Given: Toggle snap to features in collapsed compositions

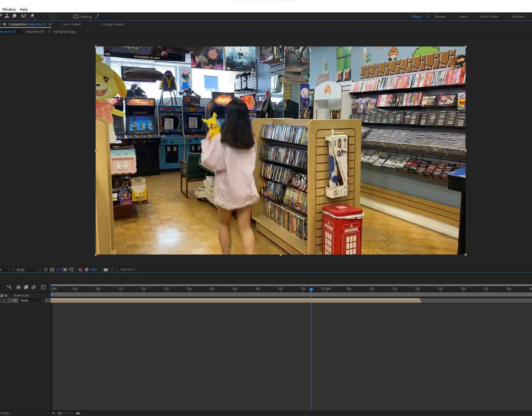Looking at the screenshot, I should [104, 16].
